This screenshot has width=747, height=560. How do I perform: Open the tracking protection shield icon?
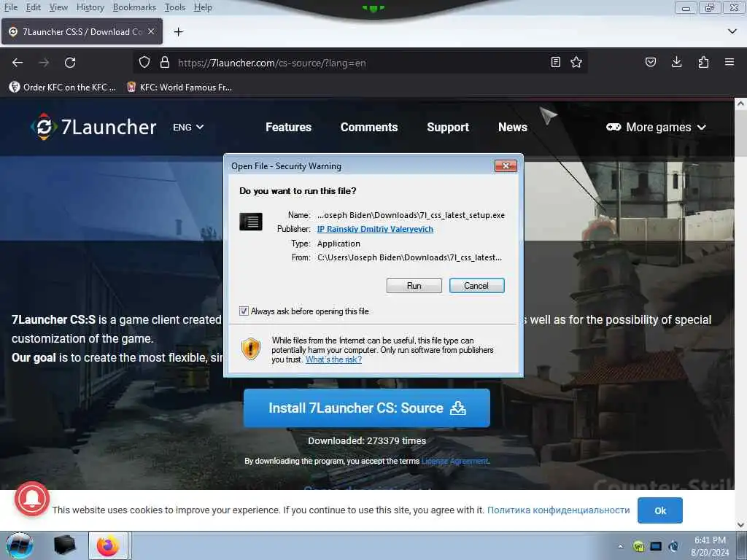click(x=144, y=63)
